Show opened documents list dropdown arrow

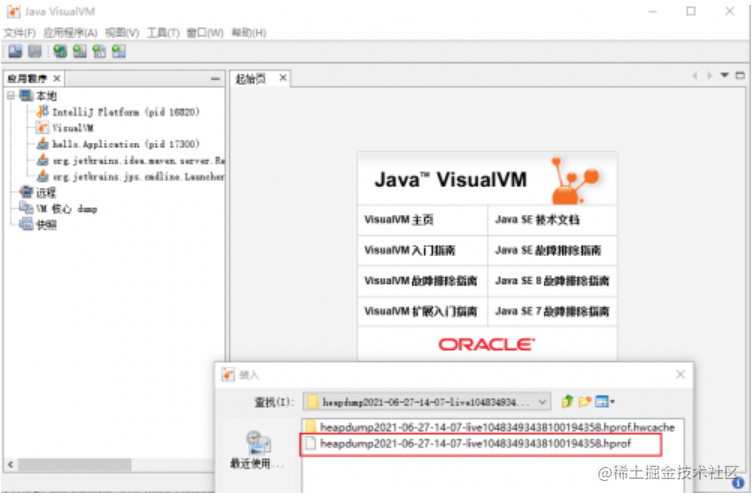tap(725, 75)
